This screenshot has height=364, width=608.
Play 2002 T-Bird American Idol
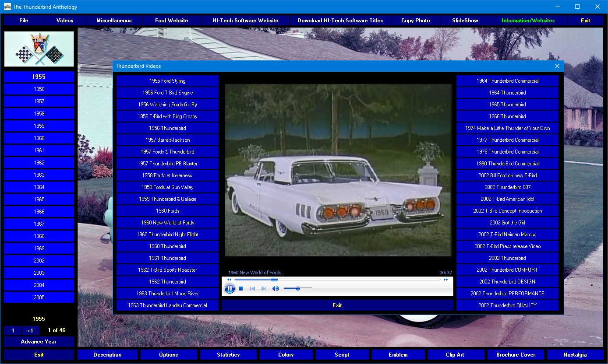point(507,199)
